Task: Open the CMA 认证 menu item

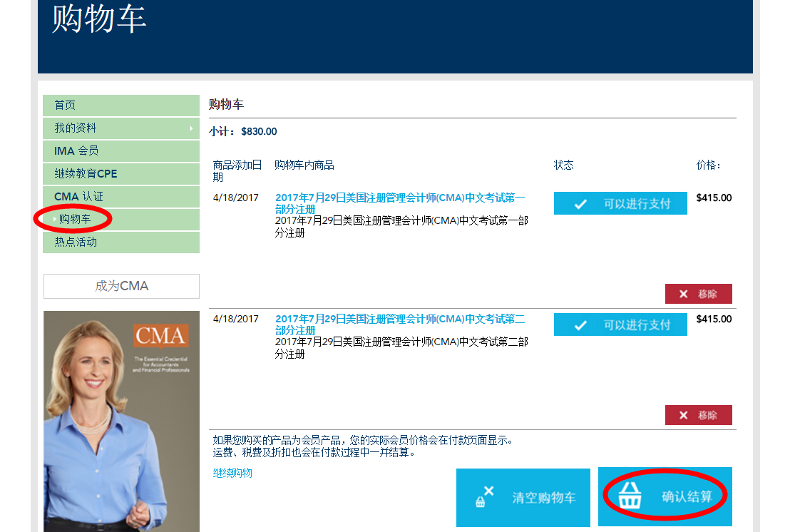Action: (121, 196)
